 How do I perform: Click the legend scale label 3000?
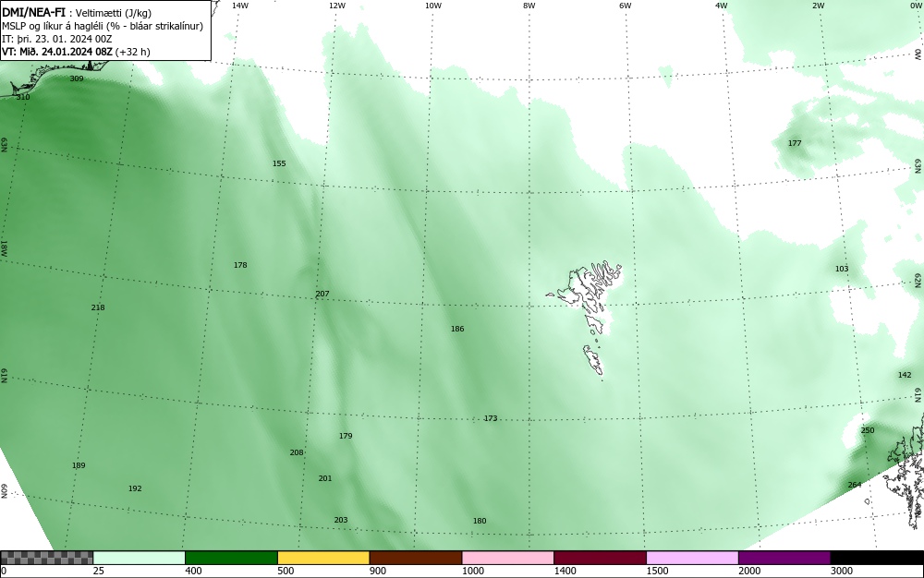842,571
